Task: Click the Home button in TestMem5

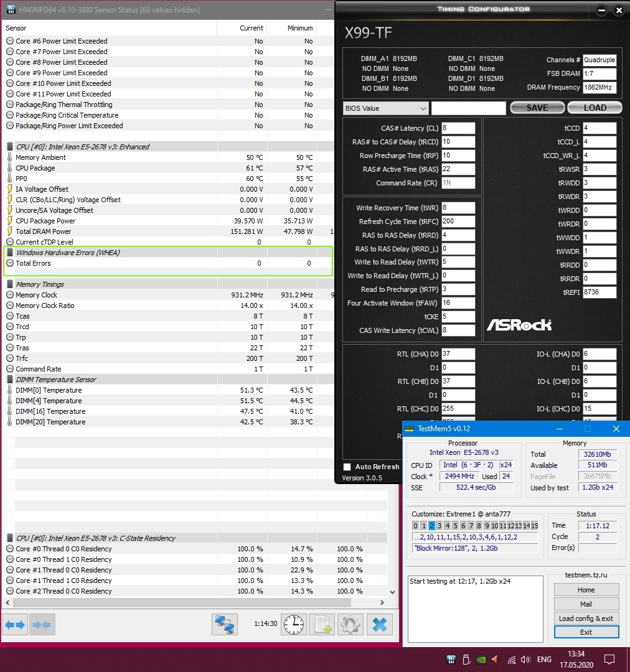Action: 586,590
